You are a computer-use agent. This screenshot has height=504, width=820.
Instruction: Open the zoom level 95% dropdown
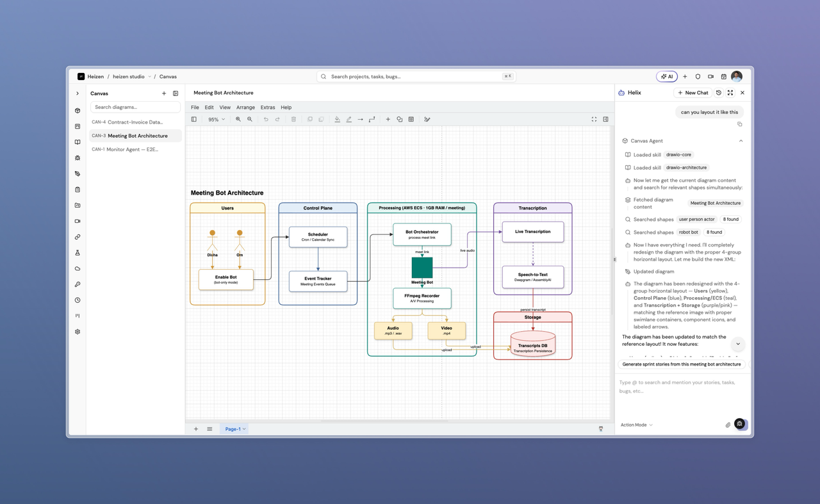(x=217, y=119)
